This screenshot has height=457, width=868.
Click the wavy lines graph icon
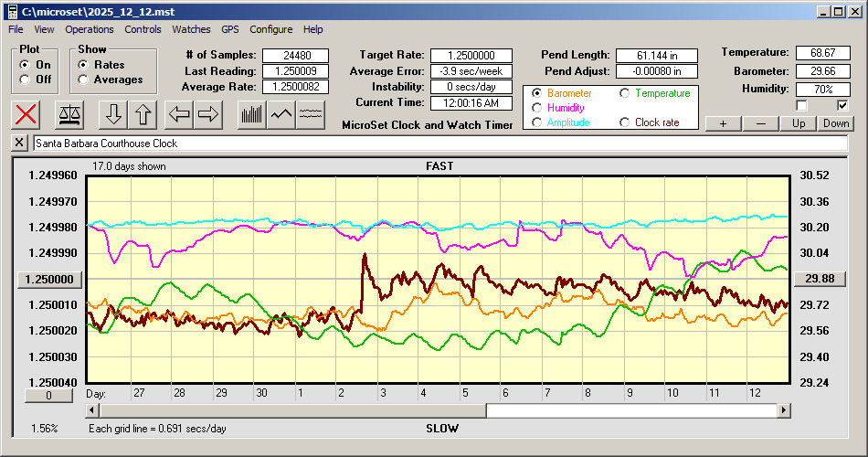(x=312, y=114)
